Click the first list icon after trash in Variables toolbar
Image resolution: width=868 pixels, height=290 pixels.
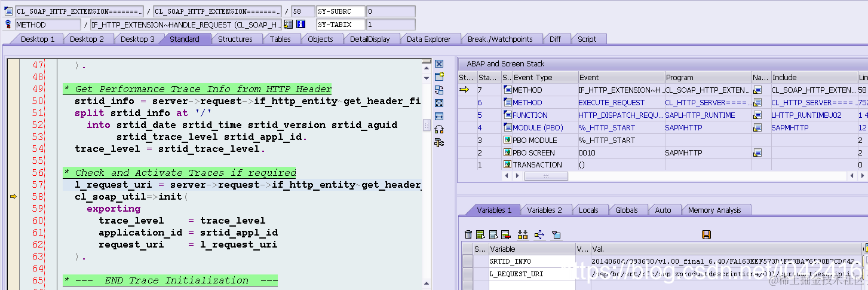tap(480, 235)
